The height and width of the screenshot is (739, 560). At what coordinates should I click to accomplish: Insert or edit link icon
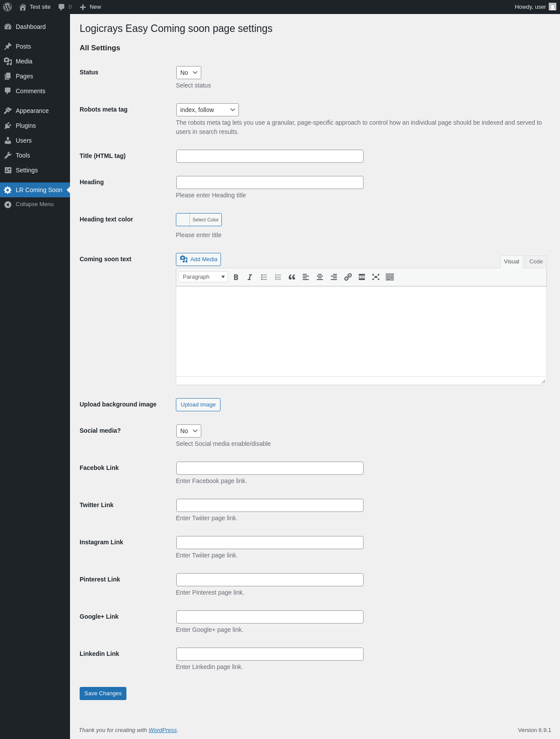tap(348, 277)
